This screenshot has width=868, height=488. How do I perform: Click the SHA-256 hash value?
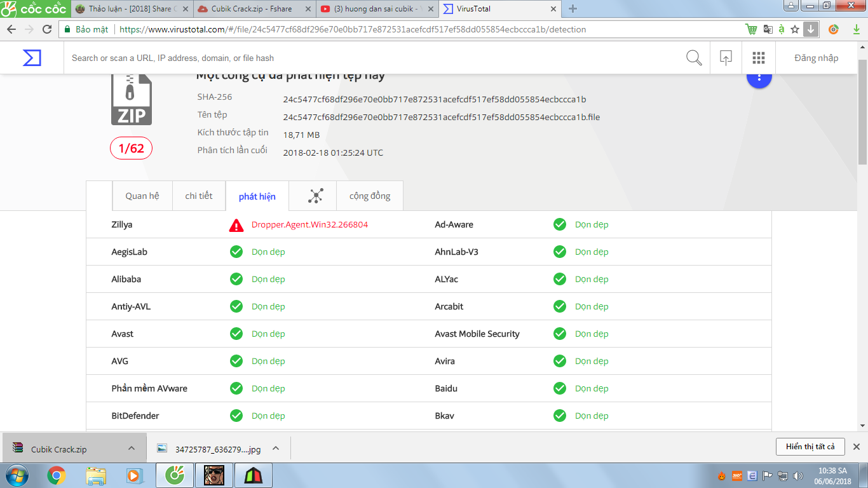435,99
